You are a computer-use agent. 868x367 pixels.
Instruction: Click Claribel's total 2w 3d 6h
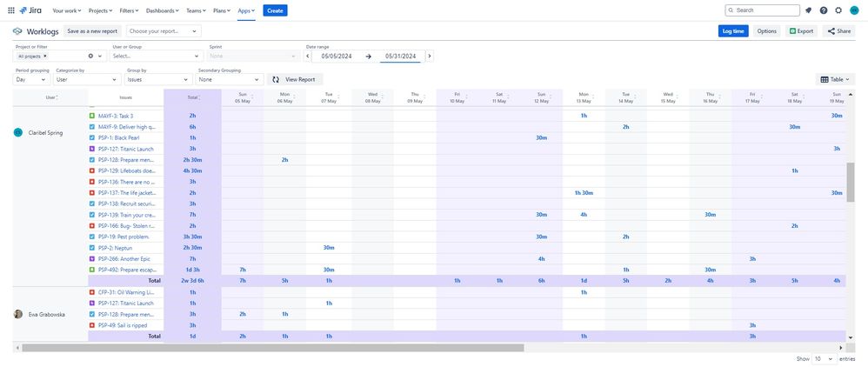pyautogui.click(x=192, y=281)
